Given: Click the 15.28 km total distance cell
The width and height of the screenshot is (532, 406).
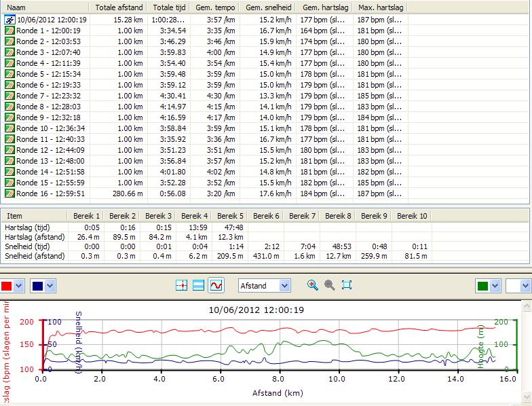Looking at the screenshot, I should point(128,20).
